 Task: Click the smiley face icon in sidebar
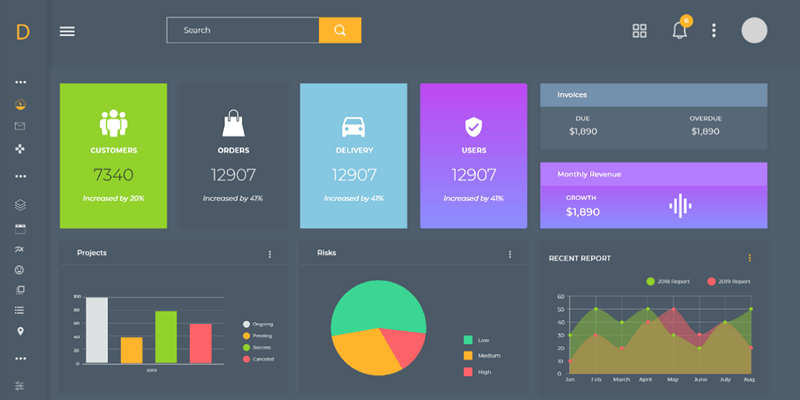pos(20,270)
